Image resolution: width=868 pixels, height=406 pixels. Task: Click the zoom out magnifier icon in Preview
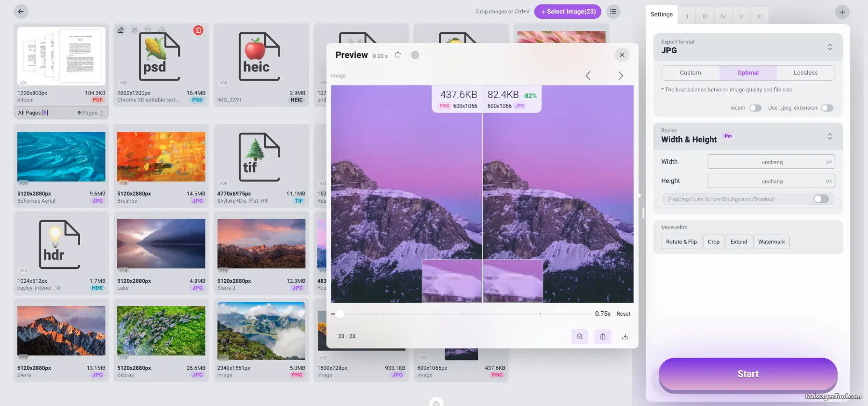pyautogui.click(x=580, y=336)
